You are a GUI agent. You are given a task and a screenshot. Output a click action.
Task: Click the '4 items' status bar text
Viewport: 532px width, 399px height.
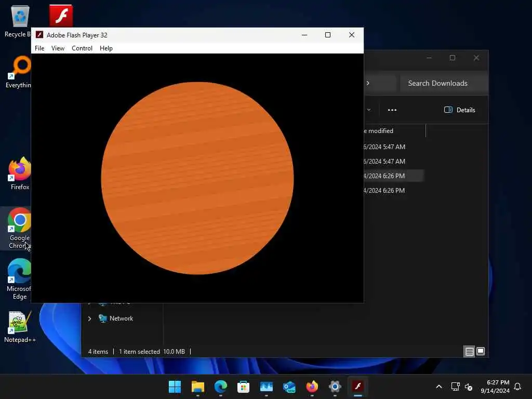pyautogui.click(x=98, y=352)
